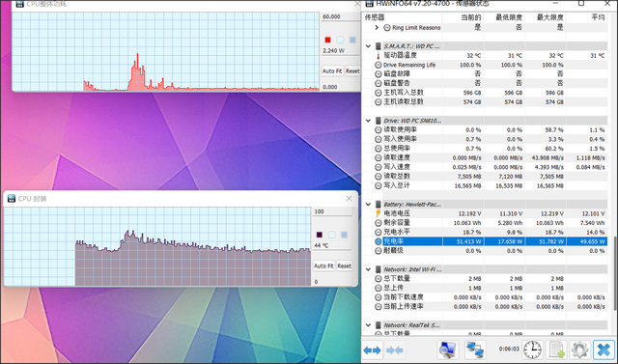Click the 传感器 column header
This screenshot has height=364, width=618.
tap(374, 17)
